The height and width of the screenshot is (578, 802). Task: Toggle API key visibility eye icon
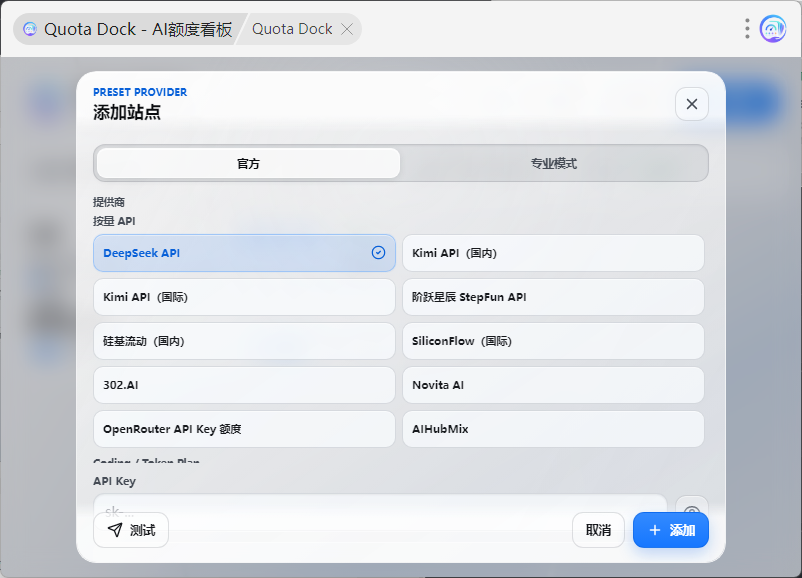pos(692,506)
